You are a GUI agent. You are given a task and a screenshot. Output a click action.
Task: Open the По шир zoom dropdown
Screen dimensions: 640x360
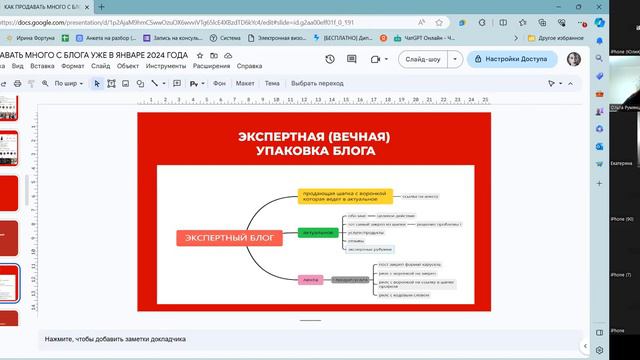69,84
